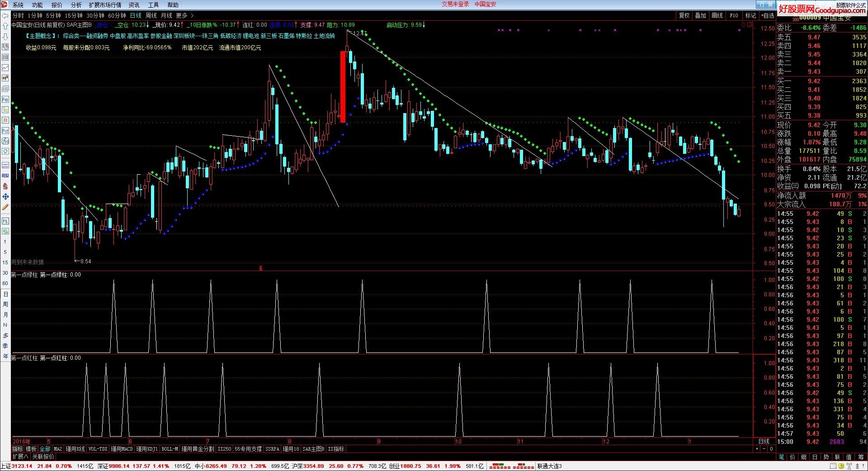Image resolution: width=868 pixels, height=471 pixels.
Task: Open the 工具 menu
Action: click(x=154, y=5)
